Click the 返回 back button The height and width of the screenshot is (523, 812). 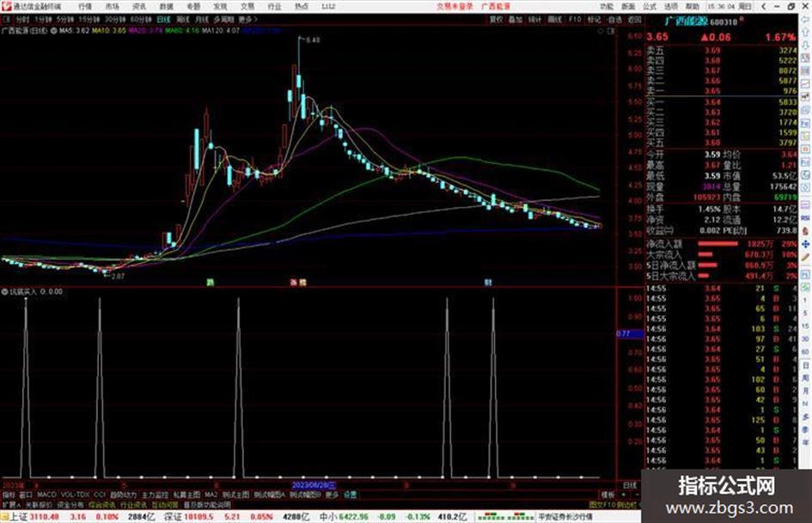[634, 19]
